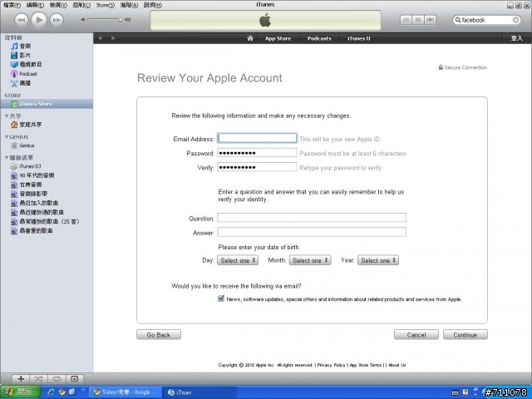This screenshot has height=399, width=532.
Task: Adjust the volume slider
Action: 105,20
